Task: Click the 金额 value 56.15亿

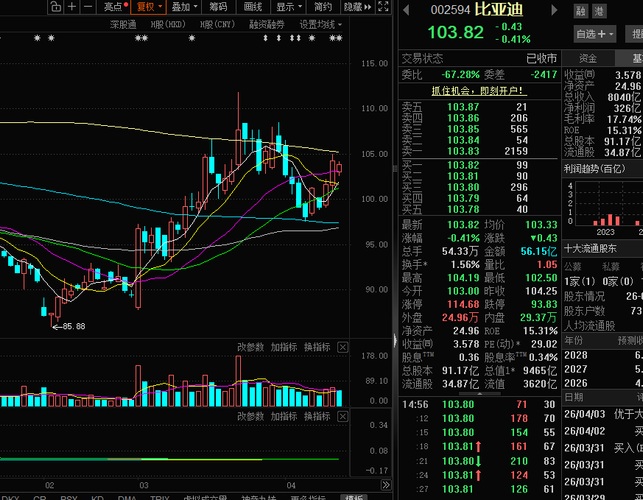Action: coord(539,251)
